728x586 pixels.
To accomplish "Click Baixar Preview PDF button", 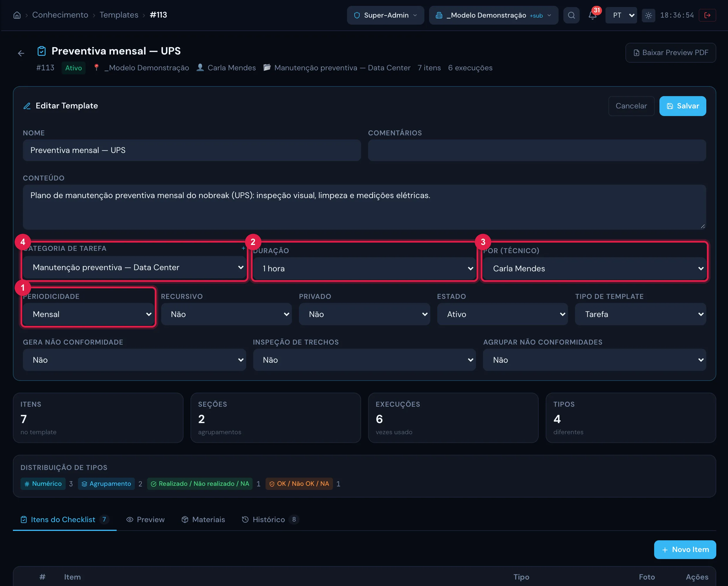I will click(671, 53).
